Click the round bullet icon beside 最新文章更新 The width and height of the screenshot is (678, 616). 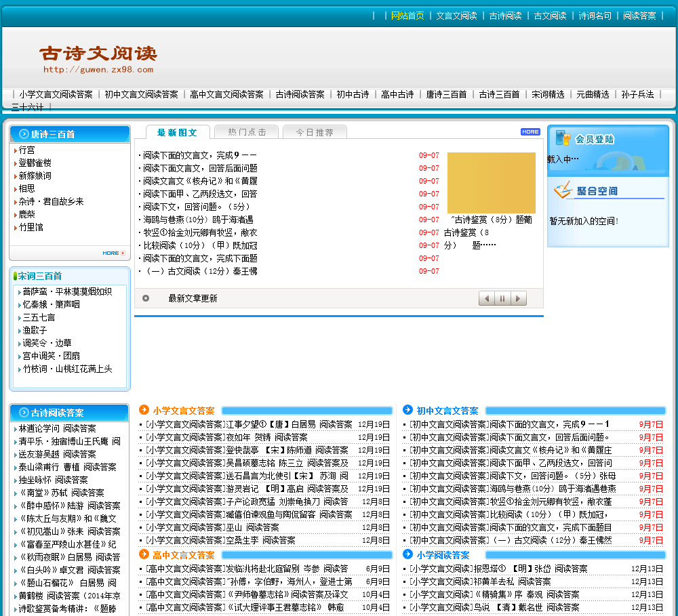146,298
